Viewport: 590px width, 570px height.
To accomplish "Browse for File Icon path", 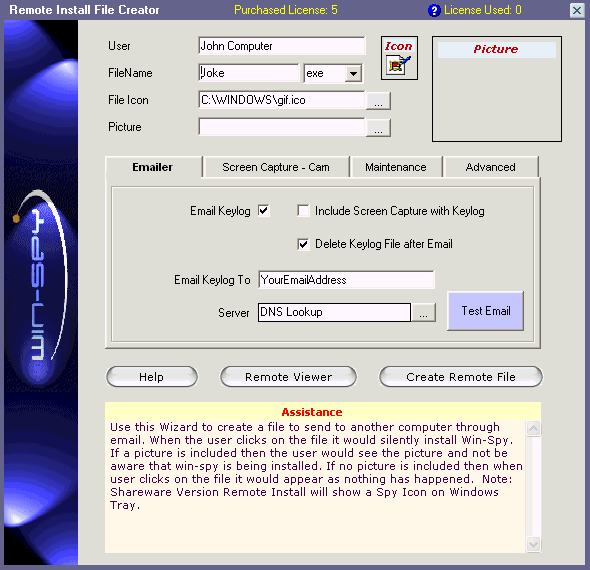I will pos(378,101).
